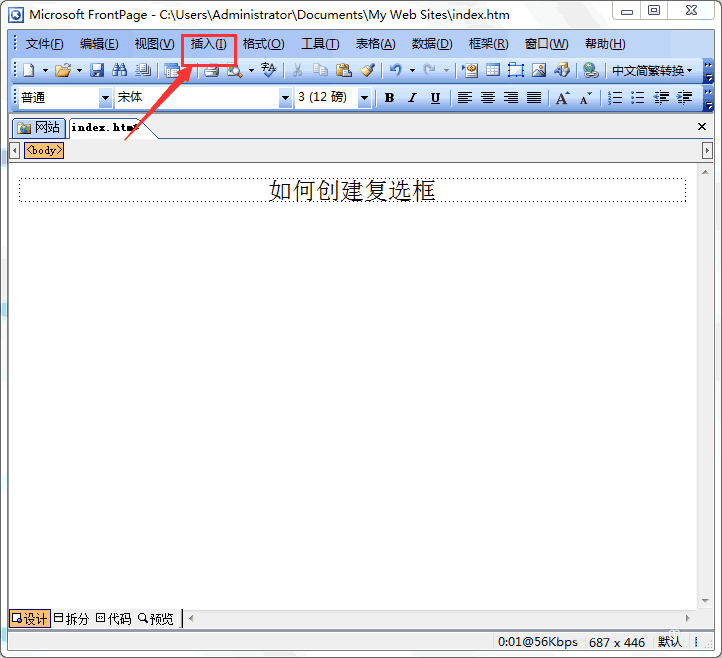This screenshot has height=658, width=722.
Task: Click the Save disk icon
Action: 97,70
